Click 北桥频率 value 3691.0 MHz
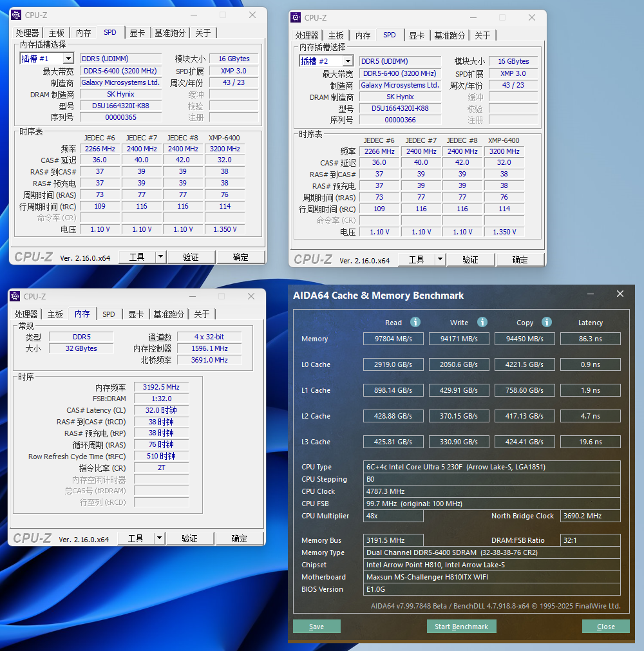The width and height of the screenshot is (644, 651). click(x=209, y=360)
